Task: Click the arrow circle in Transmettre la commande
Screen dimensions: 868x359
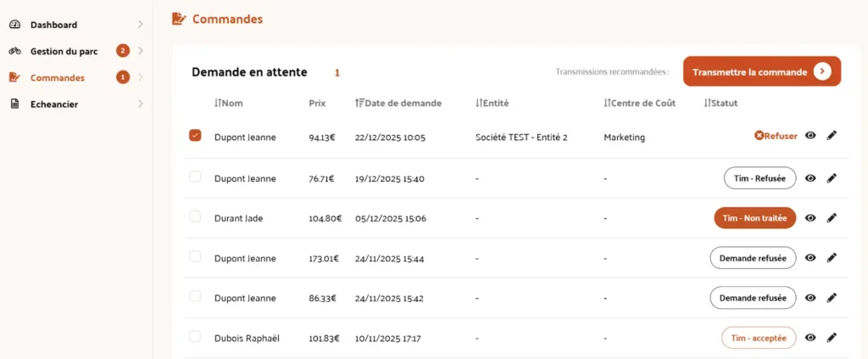Action: pyautogui.click(x=822, y=71)
